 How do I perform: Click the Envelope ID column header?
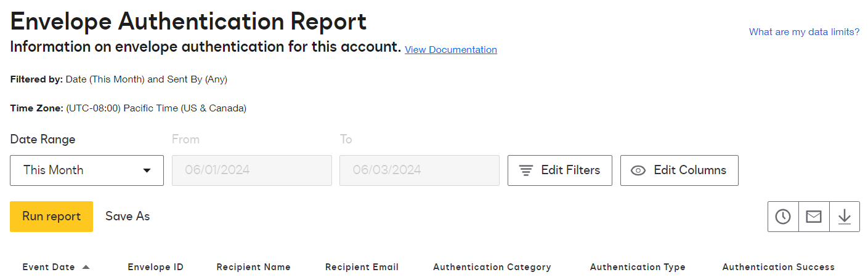click(x=155, y=267)
